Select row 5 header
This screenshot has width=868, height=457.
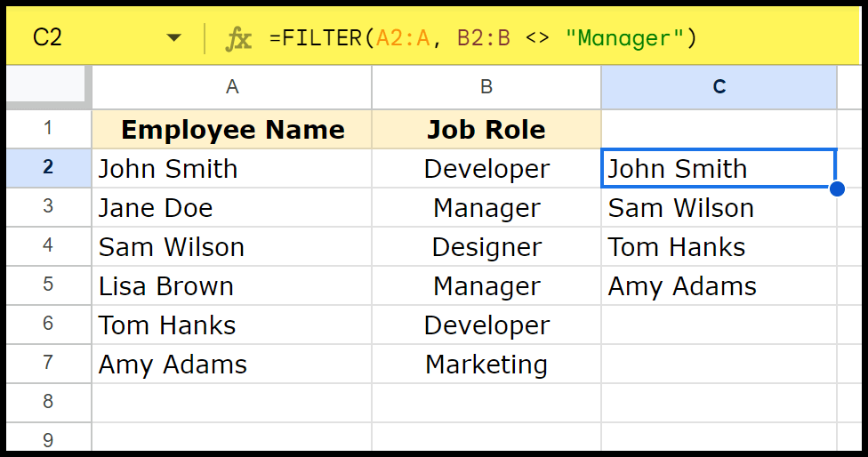click(49, 285)
